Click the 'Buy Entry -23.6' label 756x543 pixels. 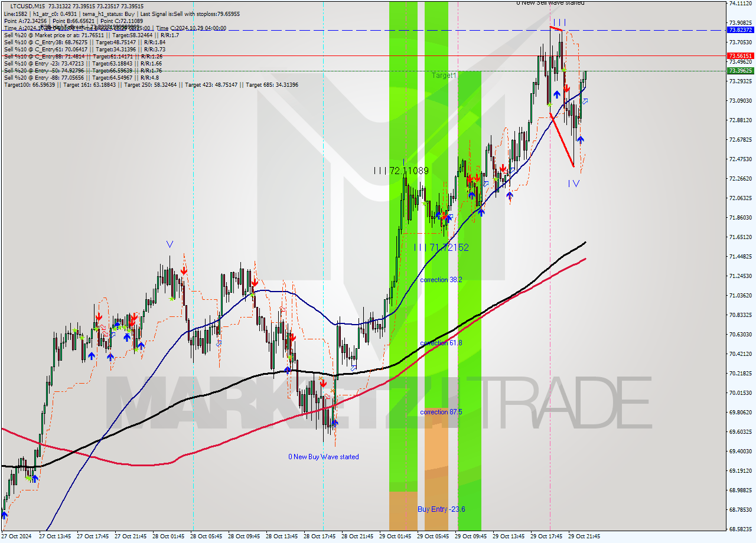click(441, 509)
